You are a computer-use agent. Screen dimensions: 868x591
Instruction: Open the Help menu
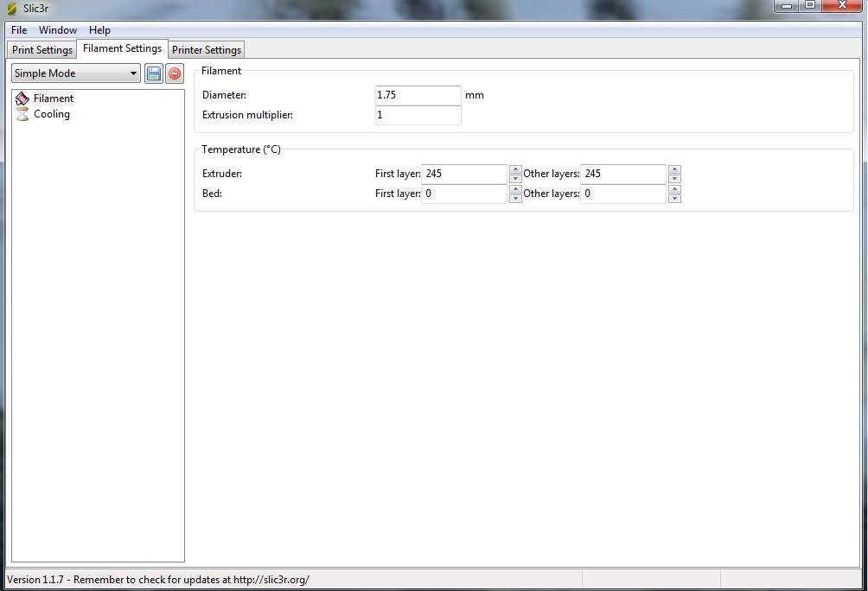(99, 30)
